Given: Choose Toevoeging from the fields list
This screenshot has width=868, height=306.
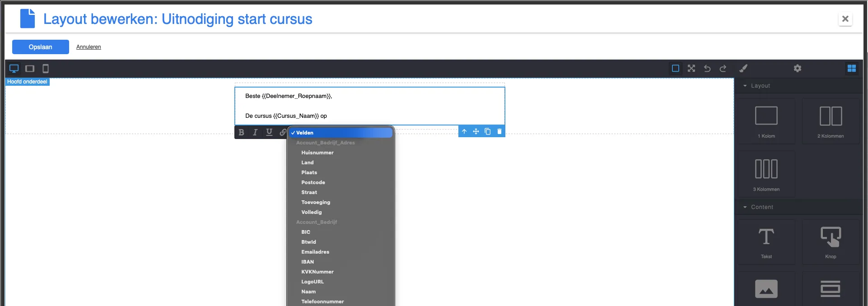Looking at the screenshot, I should pos(341,202).
